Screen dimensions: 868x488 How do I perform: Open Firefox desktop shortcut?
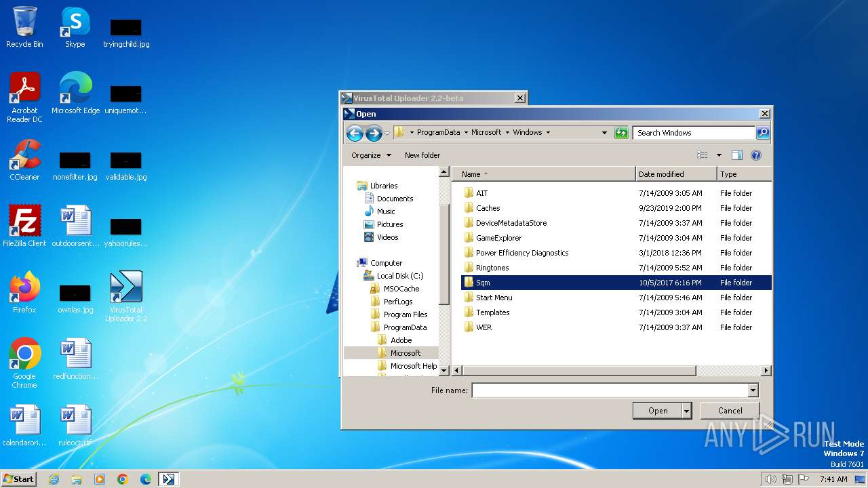point(24,293)
